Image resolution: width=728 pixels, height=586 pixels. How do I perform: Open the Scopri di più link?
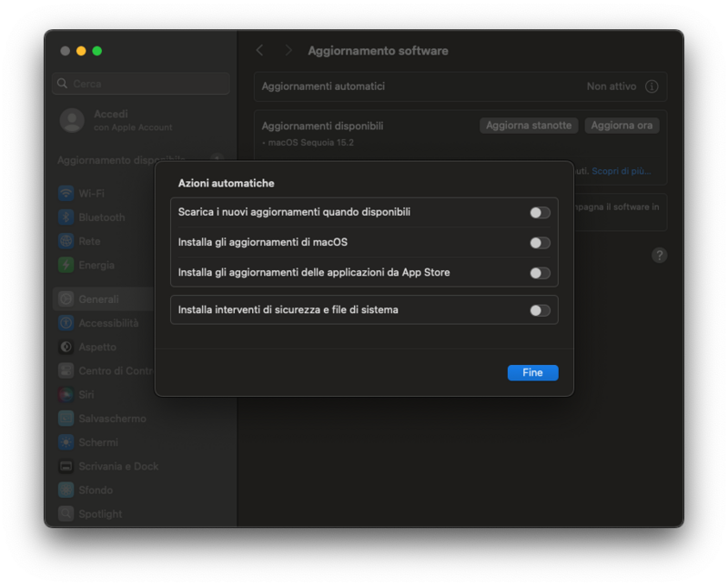pos(619,172)
